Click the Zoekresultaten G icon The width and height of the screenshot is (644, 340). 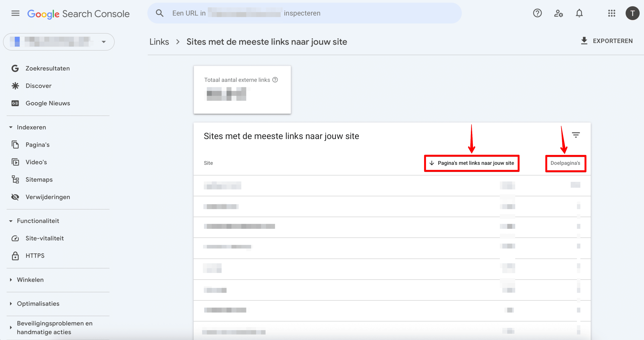pyautogui.click(x=15, y=68)
